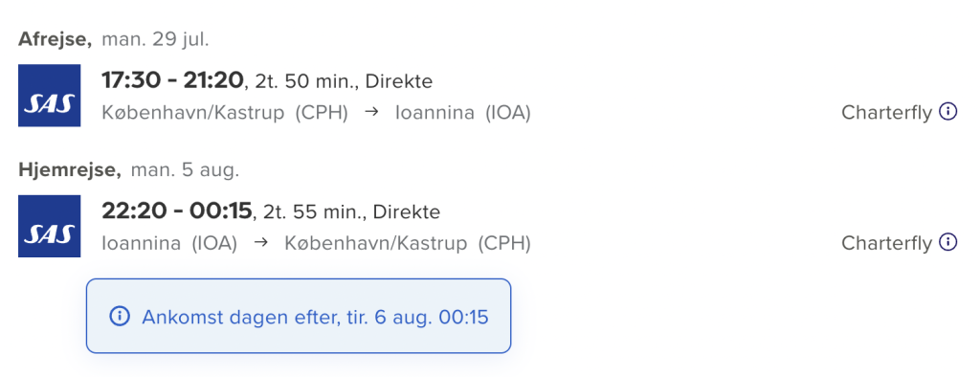Click the 22:20 - 00:15 flight time
Viewport: 980px width, 377px height.
click(x=176, y=211)
